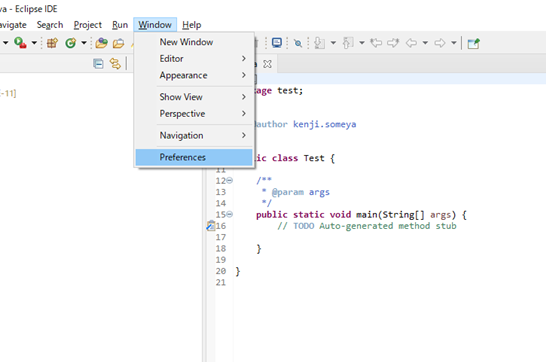Viewport: 546px width, 362px height.
Task: Click the '@param' Javadoc tag
Action: tap(288, 192)
